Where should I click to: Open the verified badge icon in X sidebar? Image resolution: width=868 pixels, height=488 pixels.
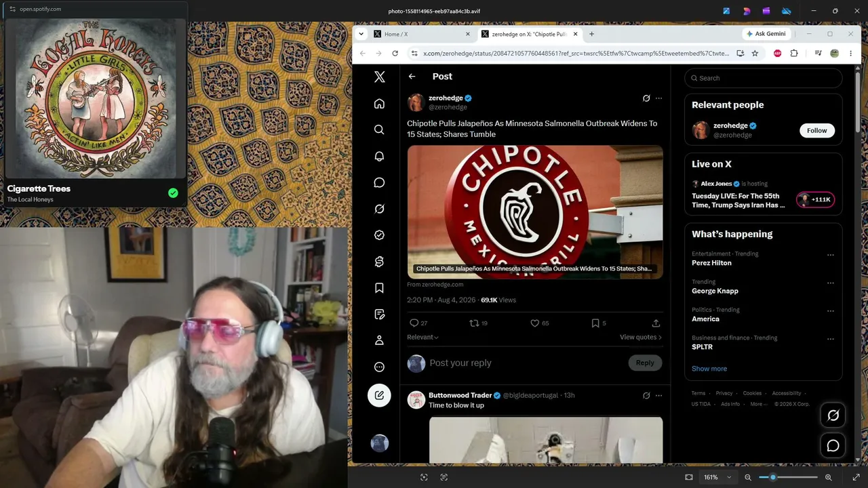379,235
